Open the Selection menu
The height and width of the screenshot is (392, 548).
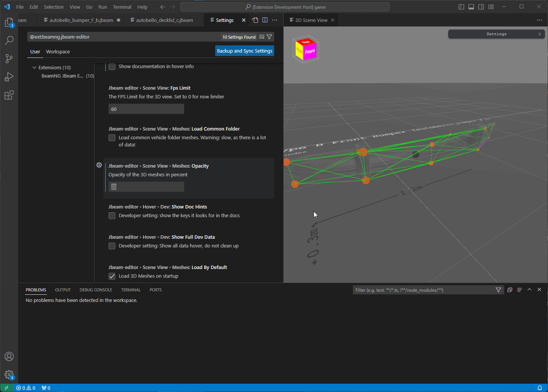(x=54, y=7)
